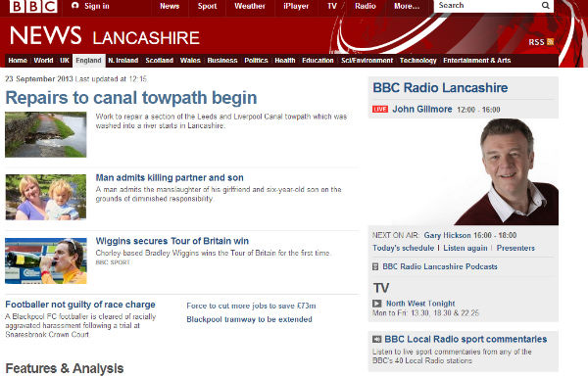The width and height of the screenshot is (588, 378).
Task: Select the Education section tab
Action: [318, 61]
